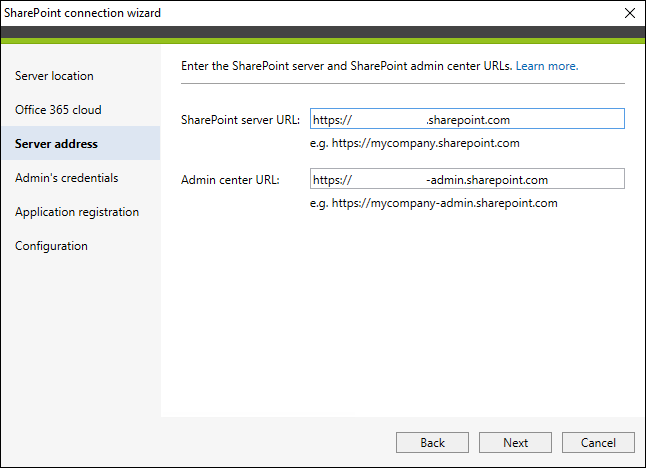Screen dimensions: 646x468
Task: Open the Learn more link
Action: point(547,66)
